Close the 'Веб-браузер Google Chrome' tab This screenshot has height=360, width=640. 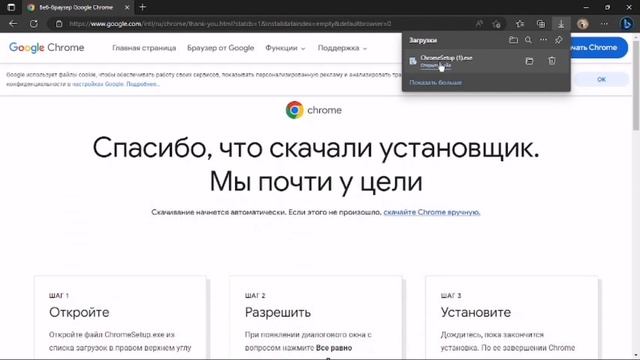pos(127,7)
